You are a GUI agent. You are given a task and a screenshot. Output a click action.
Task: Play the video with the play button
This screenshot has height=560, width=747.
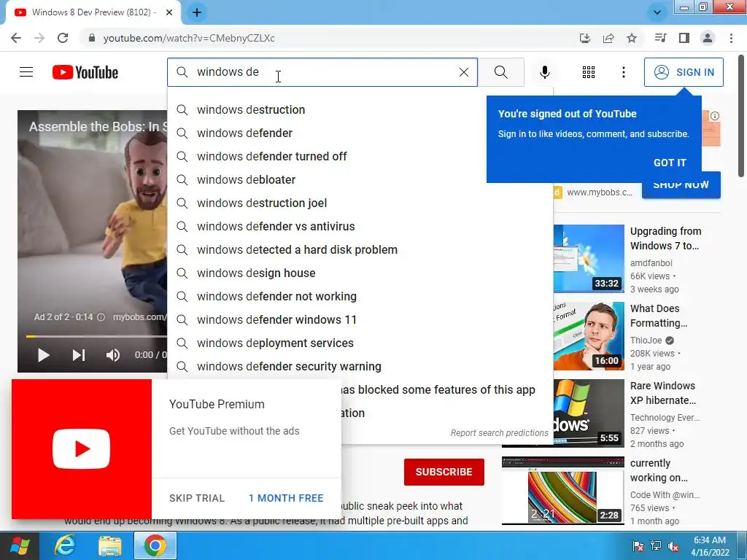pos(43,355)
